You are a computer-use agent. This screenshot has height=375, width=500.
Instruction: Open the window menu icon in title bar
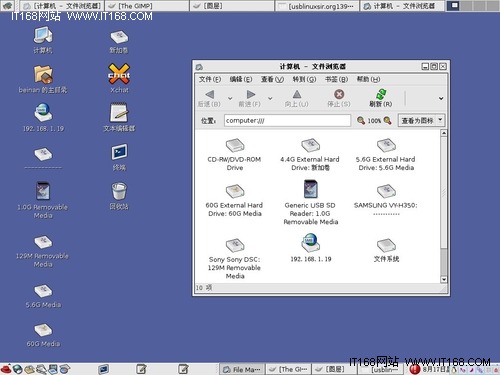(x=199, y=67)
